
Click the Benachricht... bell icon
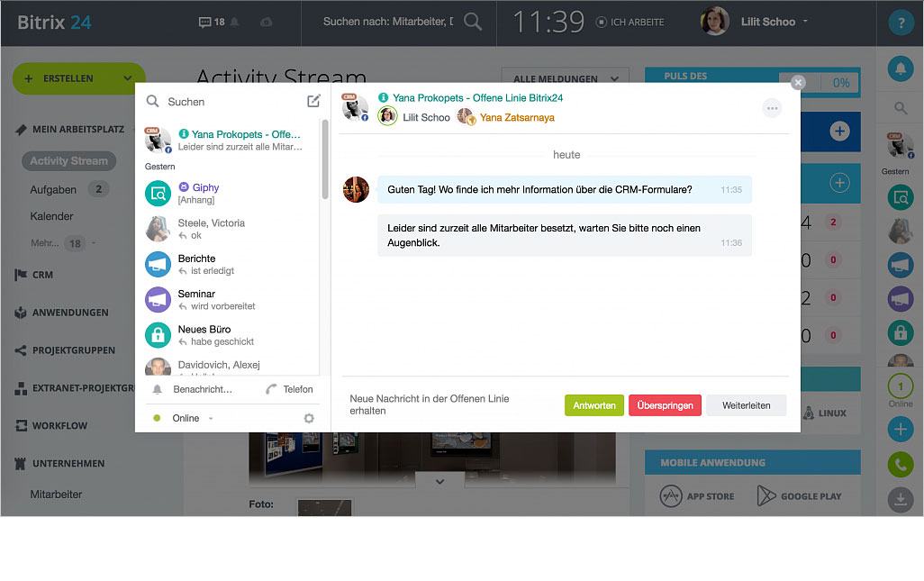(x=158, y=389)
